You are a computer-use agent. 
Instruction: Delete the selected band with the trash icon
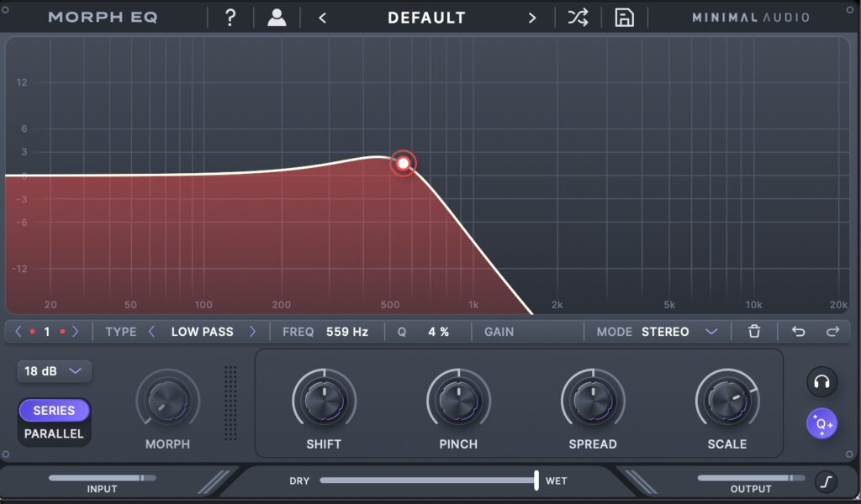click(753, 331)
